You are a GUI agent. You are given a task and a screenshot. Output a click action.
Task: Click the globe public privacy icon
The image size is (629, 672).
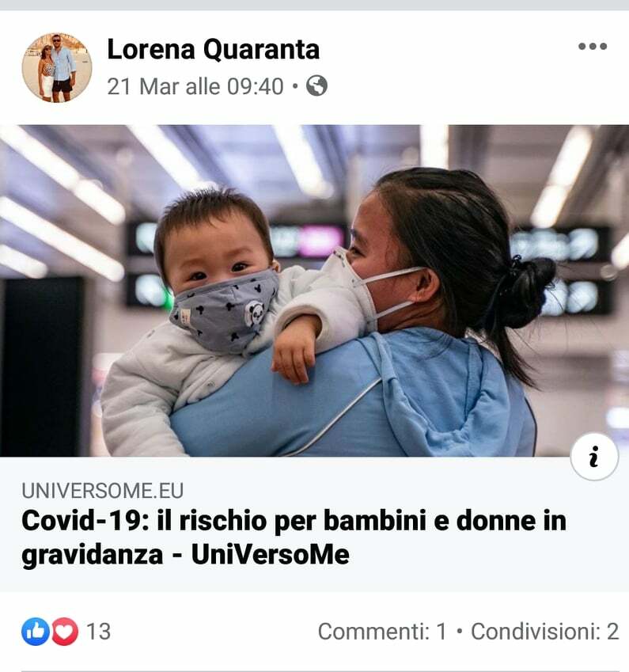[x=316, y=85]
